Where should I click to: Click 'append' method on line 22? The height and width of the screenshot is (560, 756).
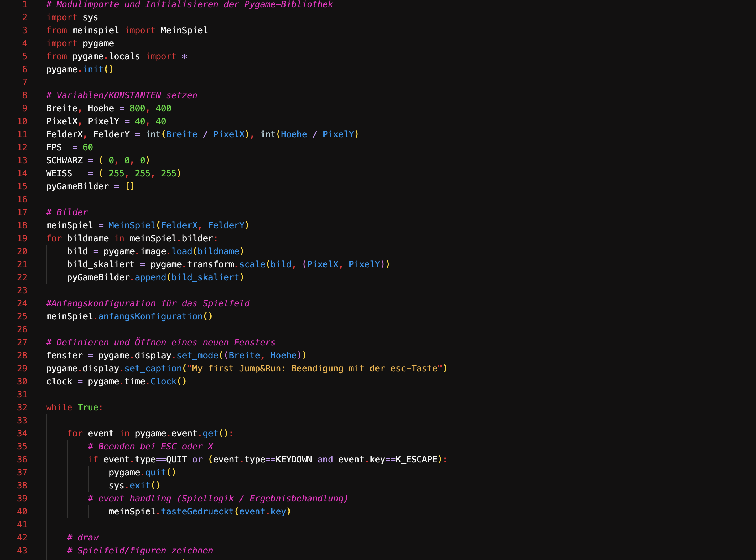150,277
